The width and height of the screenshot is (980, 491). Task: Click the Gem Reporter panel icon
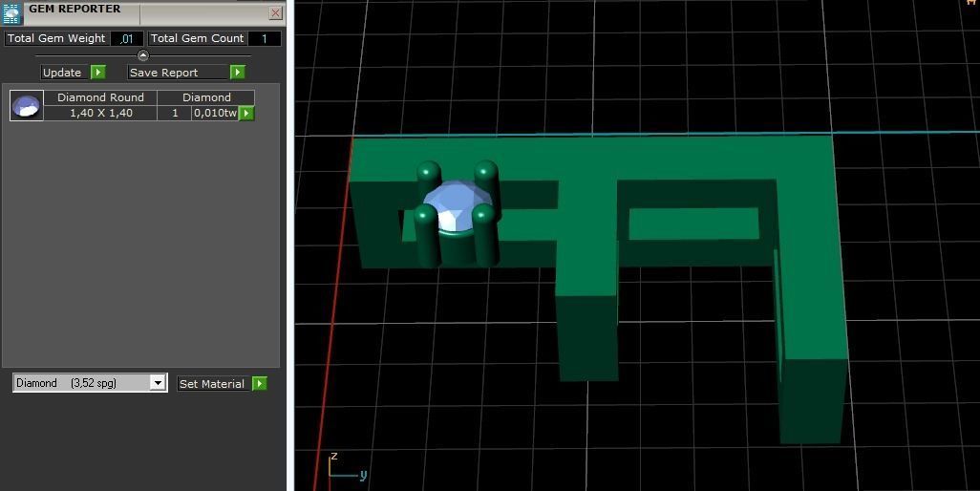click(11, 13)
